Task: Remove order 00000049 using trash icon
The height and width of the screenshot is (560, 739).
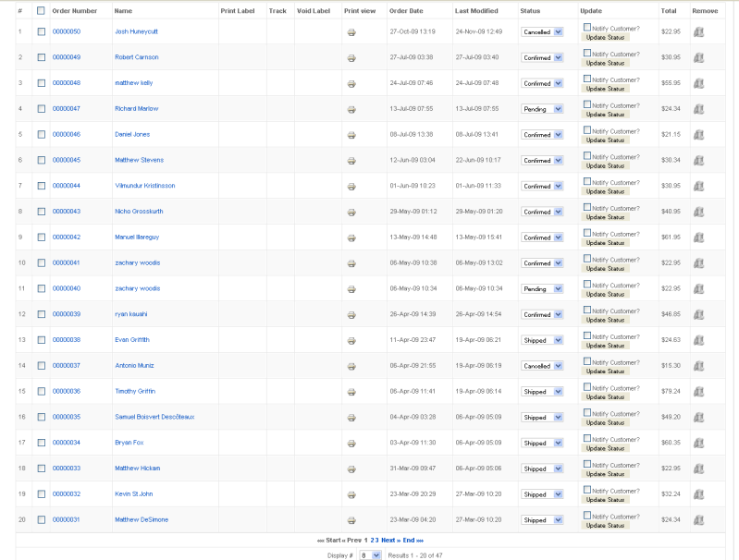Action: click(x=698, y=57)
